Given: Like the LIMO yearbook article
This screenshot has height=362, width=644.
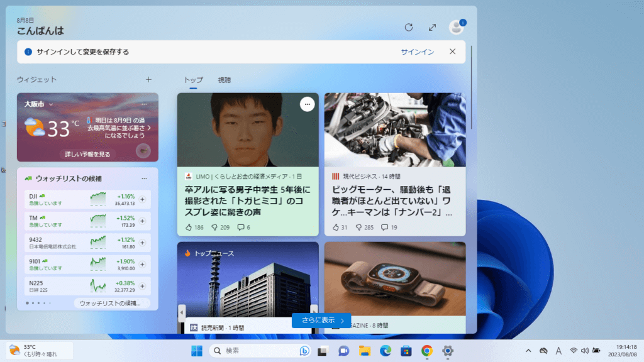Looking at the screenshot, I should [x=194, y=227].
